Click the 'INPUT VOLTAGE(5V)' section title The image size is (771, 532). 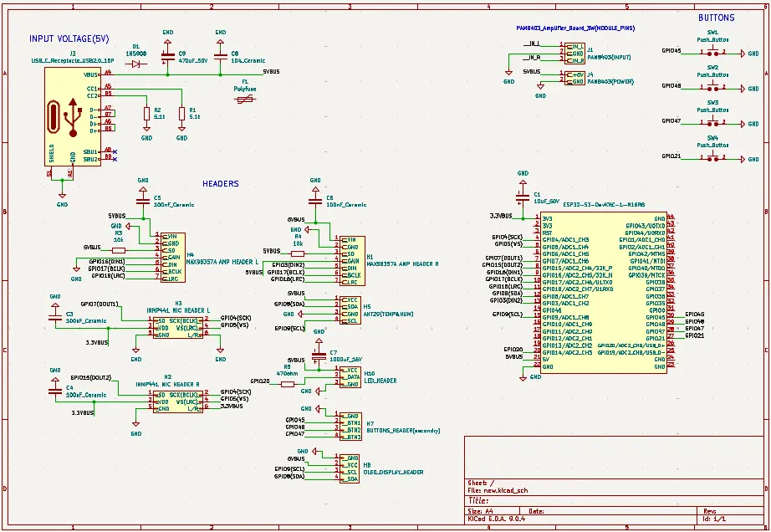pyautogui.click(x=69, y=38)
